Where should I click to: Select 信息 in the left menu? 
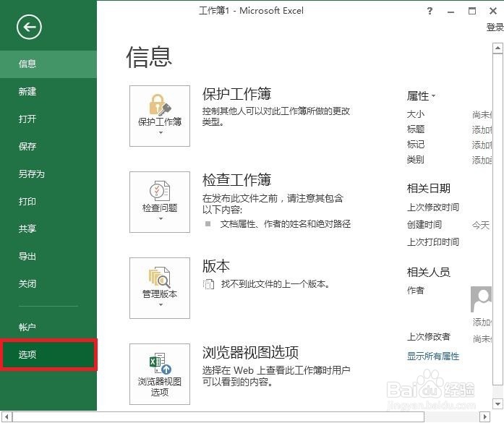[48, 64]
